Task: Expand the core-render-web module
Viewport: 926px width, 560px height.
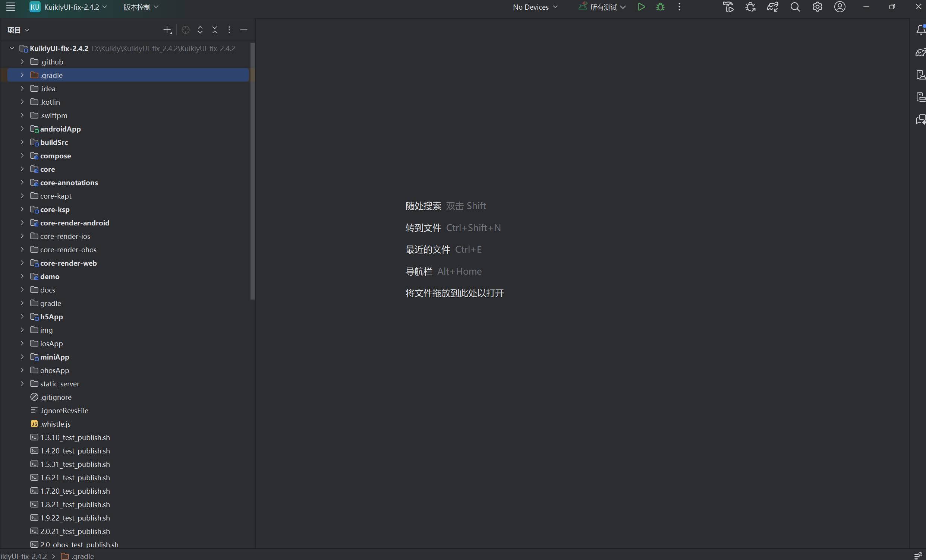Action: tap(22, 263)
